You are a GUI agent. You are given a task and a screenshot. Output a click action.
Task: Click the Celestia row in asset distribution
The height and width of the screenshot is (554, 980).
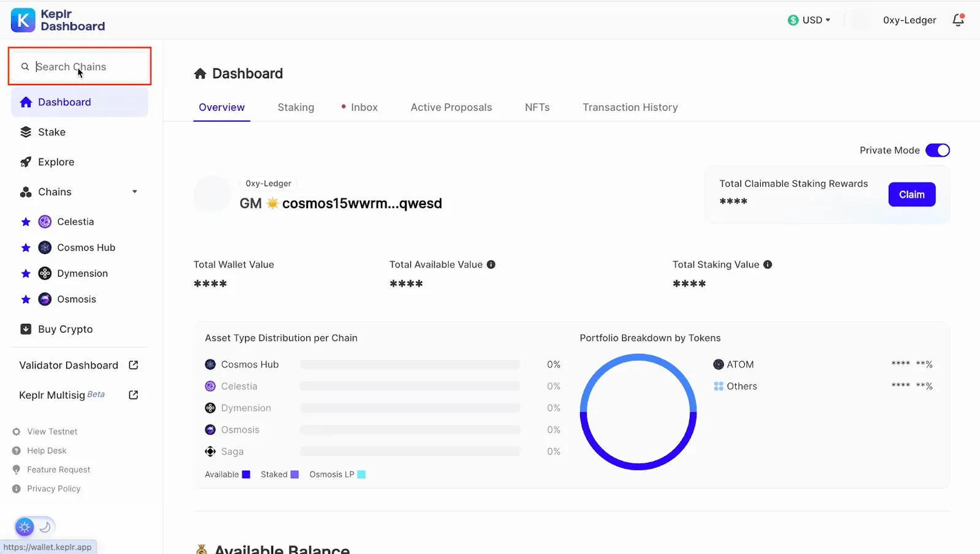coord(383,386)
